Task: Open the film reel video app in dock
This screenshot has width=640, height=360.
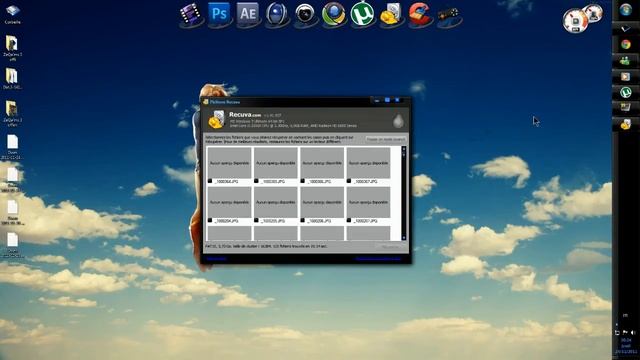Action: 191,14
